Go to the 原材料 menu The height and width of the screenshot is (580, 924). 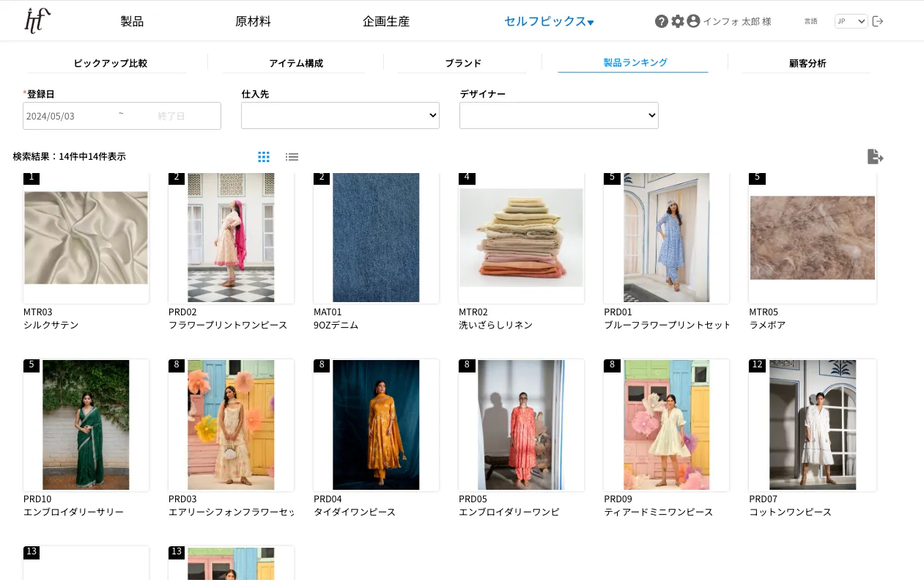pyautogui.click(x=253, y=21)
